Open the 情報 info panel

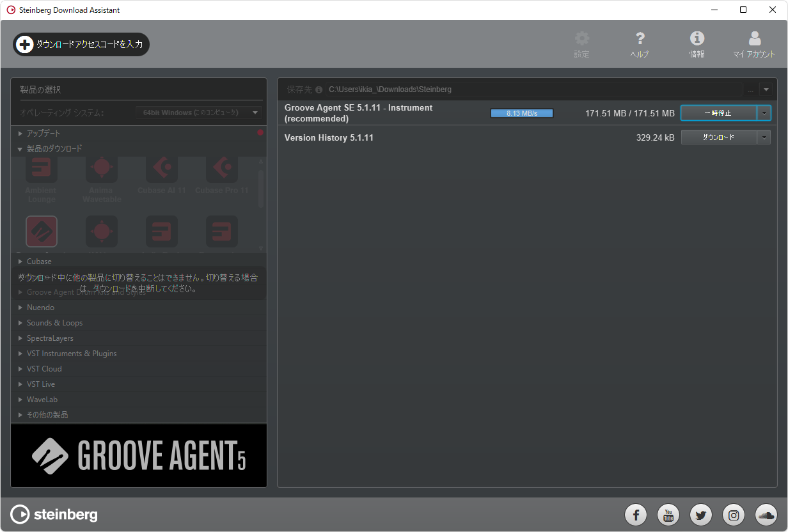click(x=697, y=45)
